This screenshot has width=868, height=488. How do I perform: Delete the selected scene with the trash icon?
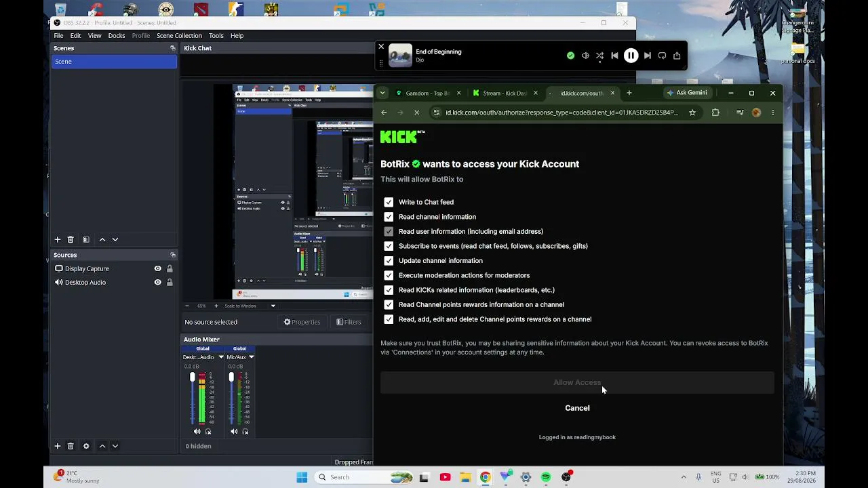(x=71, y=239)
